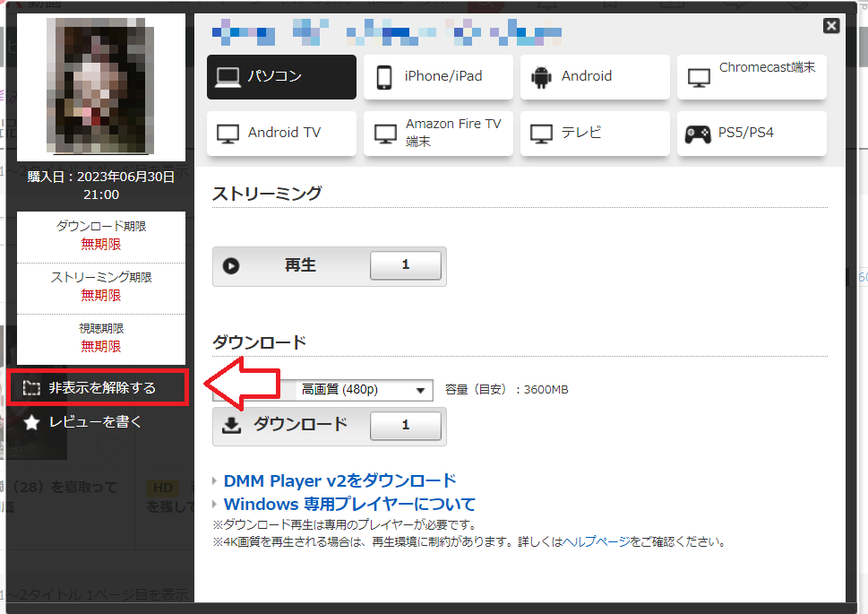
Task: Start streaming with the 再生 button
Action: (330, 266)
